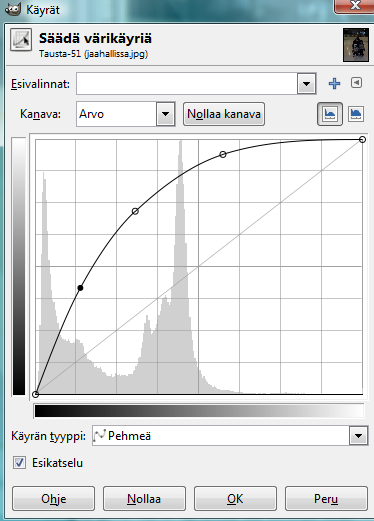
Task: Toggle the Esikatselu preview checkbox
Action: [19, 463]
